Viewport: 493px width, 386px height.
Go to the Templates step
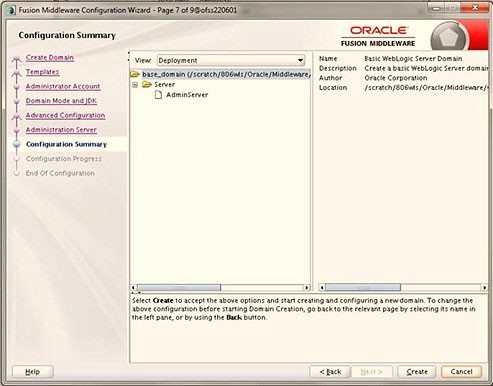tap(42, 72)
